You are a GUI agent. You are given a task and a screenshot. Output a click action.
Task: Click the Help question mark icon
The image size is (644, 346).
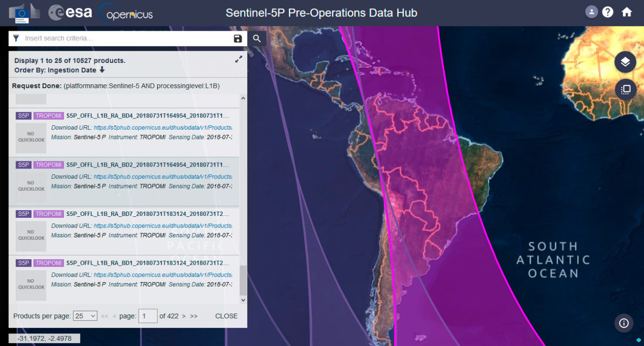point(608,12)
